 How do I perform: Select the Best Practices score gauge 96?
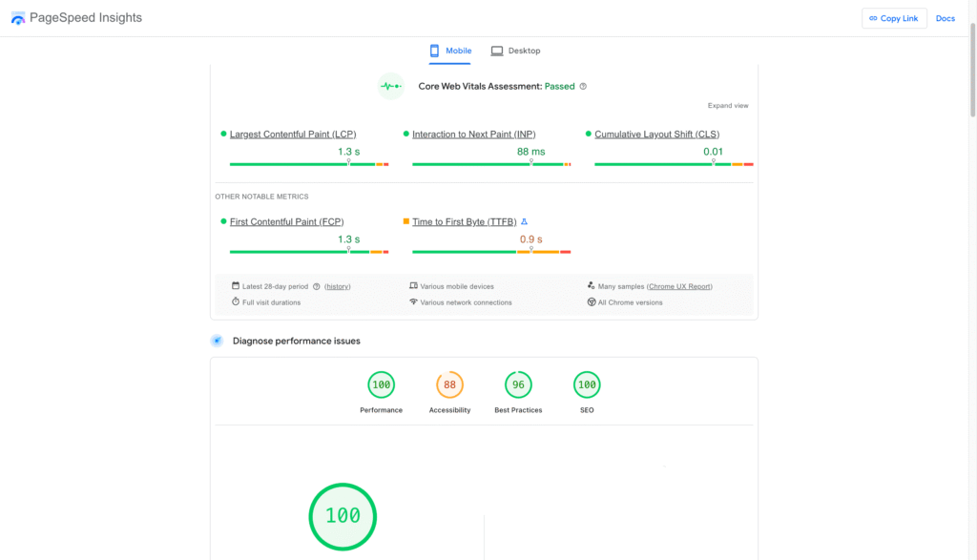(x=518, y=385)
